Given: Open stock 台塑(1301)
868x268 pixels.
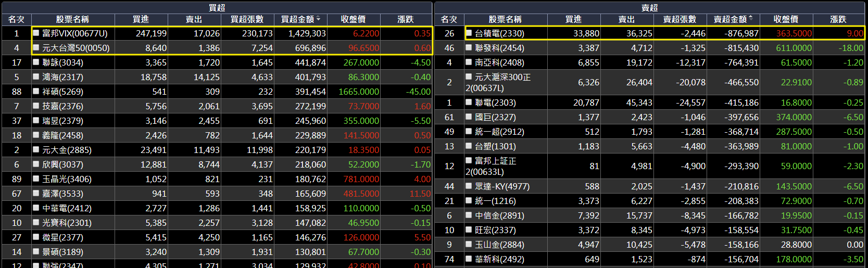Looking at the screenshot, I should click(x=495, y=146).
